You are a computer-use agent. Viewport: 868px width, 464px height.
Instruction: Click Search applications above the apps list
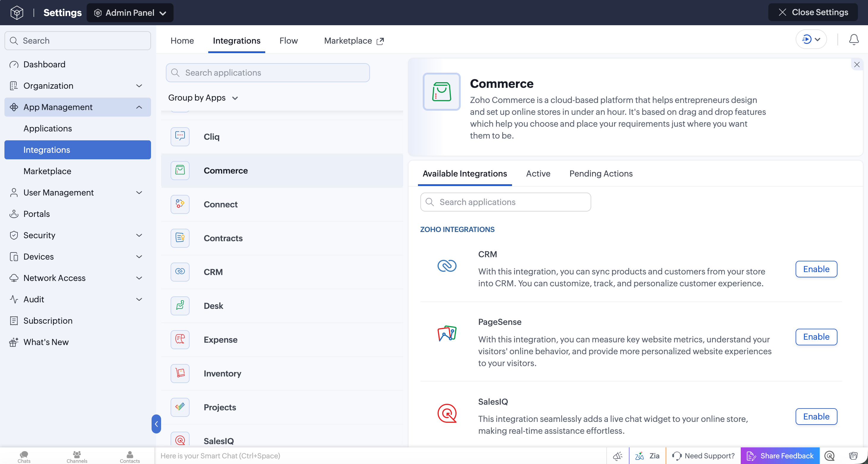tap(268, 73)
